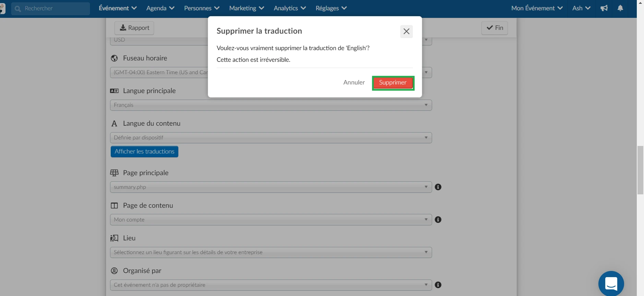This screenshot has height=296, width=644.
Task: Click Afficher les traductions button
Action: coord(144,151)
